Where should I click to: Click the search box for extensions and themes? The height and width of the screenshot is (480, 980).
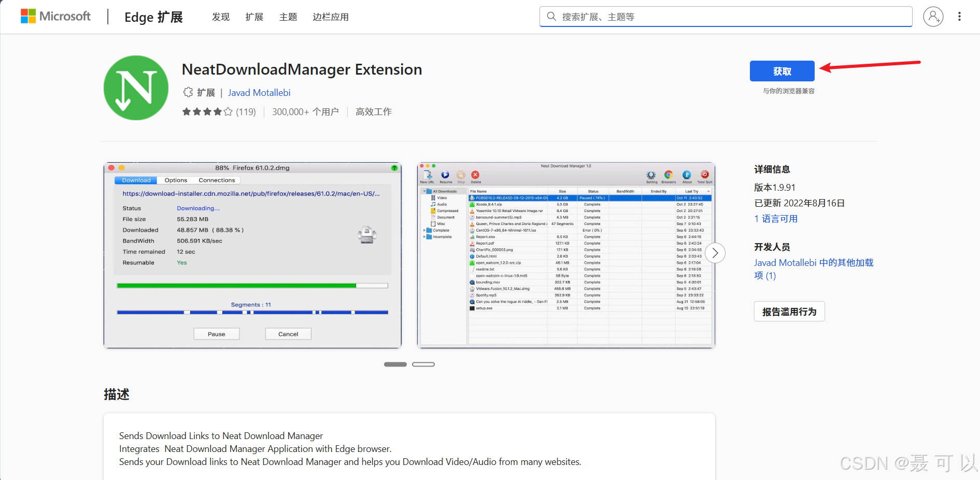726,17
